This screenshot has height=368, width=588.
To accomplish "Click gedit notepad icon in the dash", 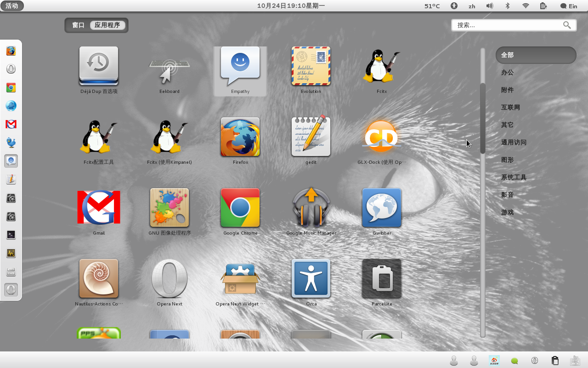I will pyautogui.click(x=11, y=179).
